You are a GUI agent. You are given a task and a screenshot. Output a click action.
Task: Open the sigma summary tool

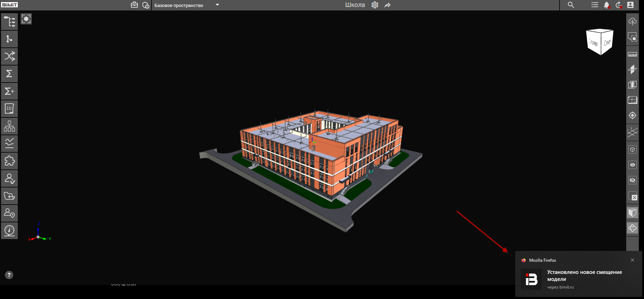pyautogui.click(x=9, y=74)
